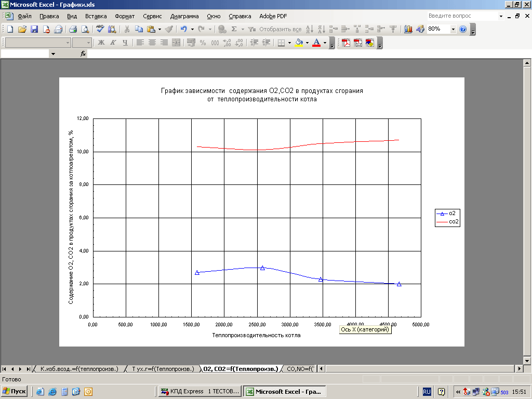Toggle bold formatting (Ж) button
The width and height of the screenshot is (532, 399).
click(x=101, y=43)
